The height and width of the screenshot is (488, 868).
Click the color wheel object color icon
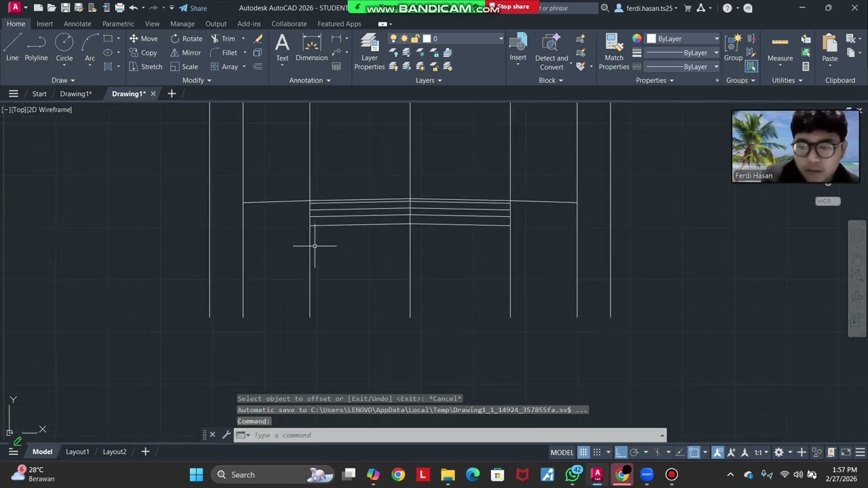637,39
